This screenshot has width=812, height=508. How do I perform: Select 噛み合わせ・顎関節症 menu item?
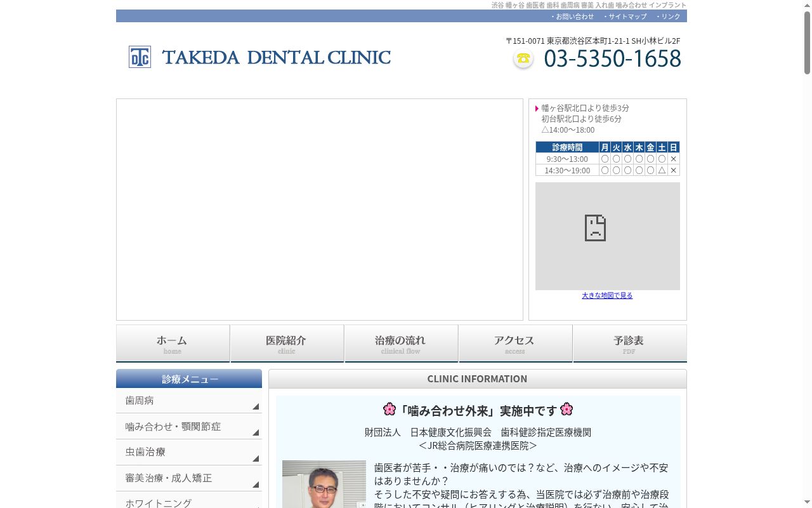tap(189, 427)
